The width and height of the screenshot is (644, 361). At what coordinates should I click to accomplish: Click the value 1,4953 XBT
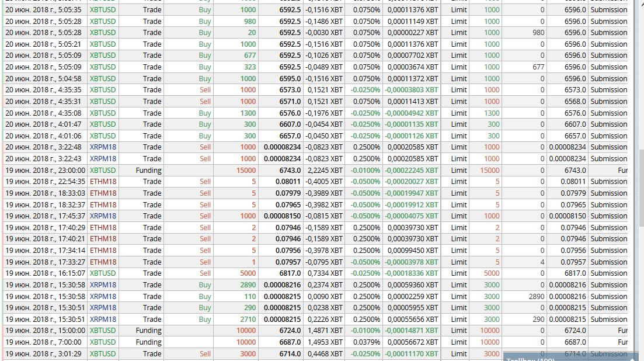point(325,342)
